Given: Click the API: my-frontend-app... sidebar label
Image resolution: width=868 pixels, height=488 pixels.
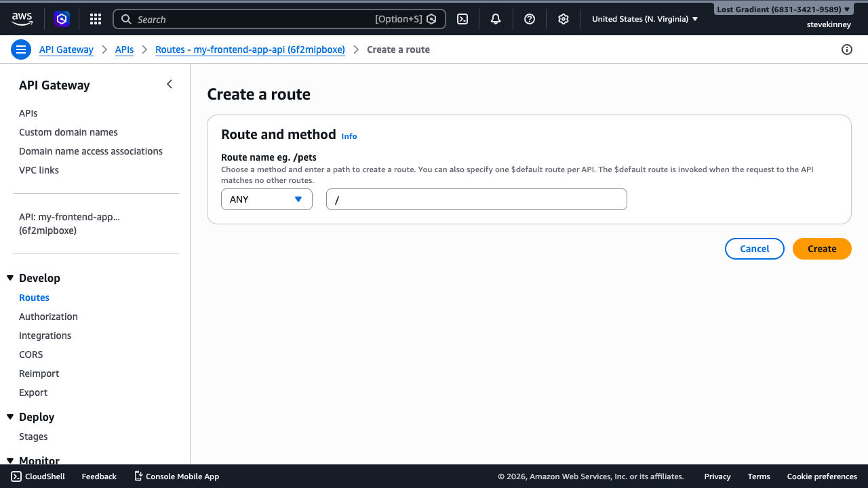Looking at the screenshot, I should (69, 224).
